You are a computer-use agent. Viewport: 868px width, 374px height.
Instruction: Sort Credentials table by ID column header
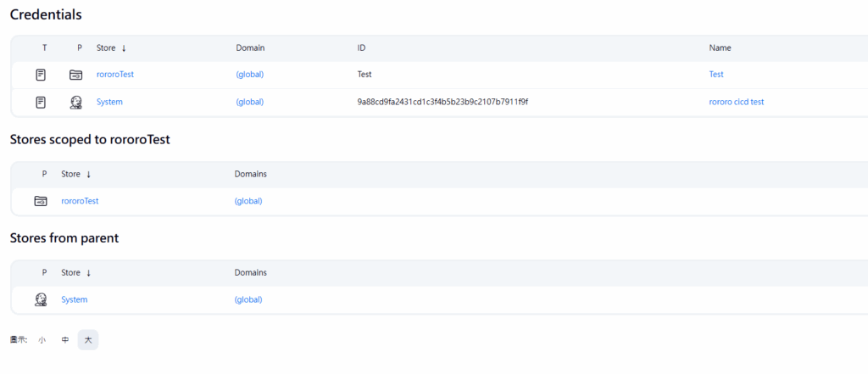pos(361,48)
